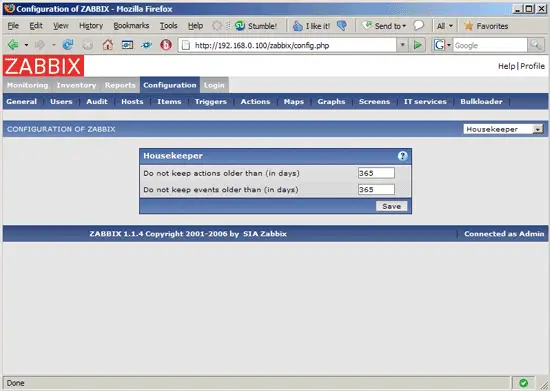This screenshot has width=550, height=391.
Task: Click the speech bubble comment icon
Action: (x=418, y=25)
